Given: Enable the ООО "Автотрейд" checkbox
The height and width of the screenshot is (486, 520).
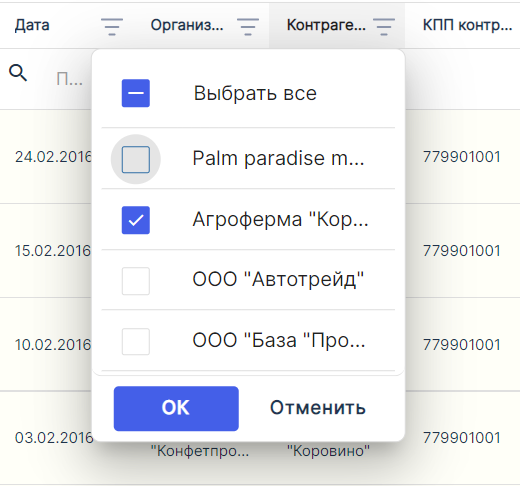Looking at the screenshot, I should click(x=136, y=281).
